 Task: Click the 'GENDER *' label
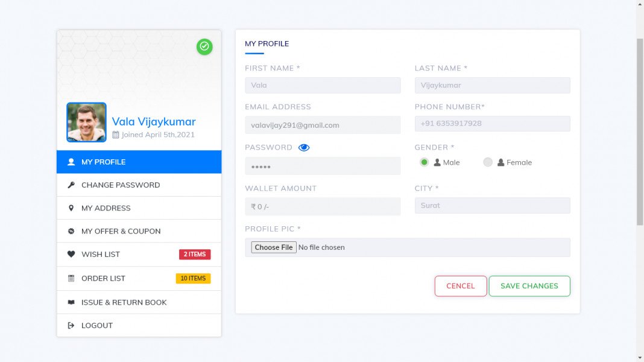click(x=434, y=147)
